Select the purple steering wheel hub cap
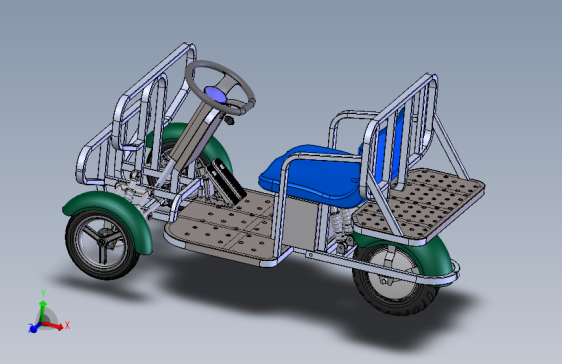 pos(215,94)
